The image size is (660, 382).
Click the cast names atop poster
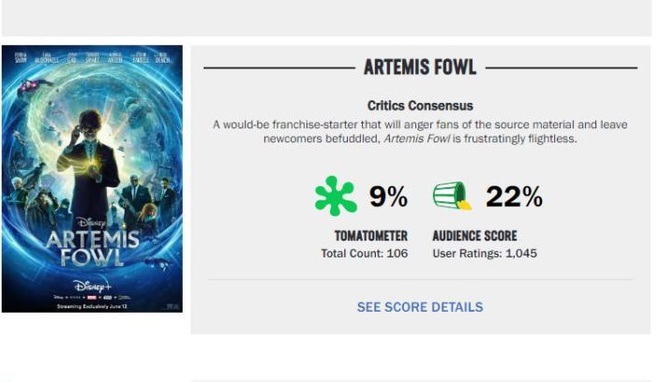click(x=92, y=58)
